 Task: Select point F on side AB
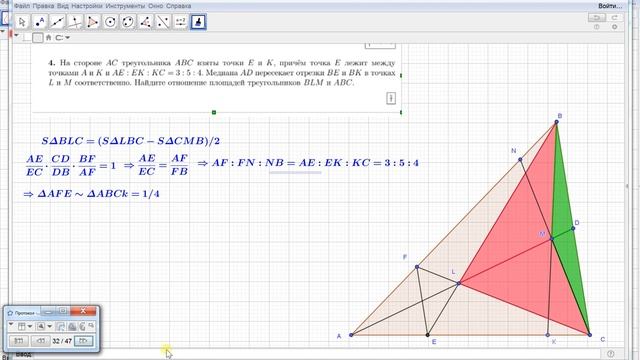417,267
